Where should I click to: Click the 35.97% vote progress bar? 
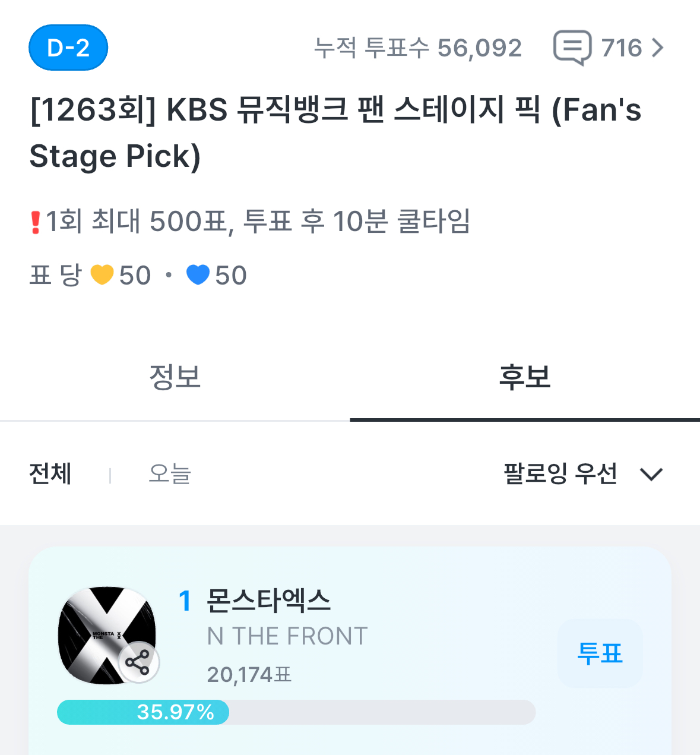click(x=296, y=712)
